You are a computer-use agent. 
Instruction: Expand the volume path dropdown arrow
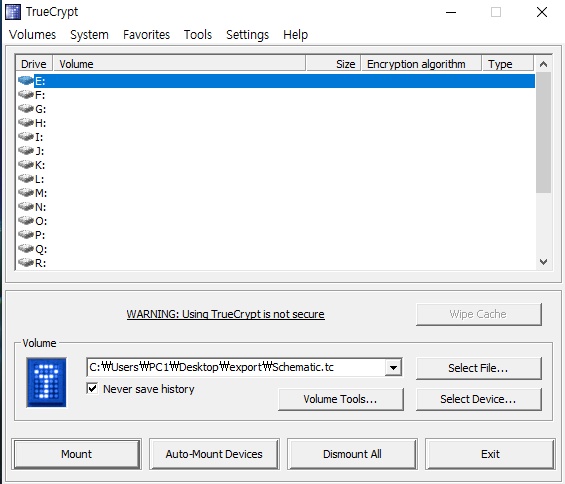click(x=393, y=368)
